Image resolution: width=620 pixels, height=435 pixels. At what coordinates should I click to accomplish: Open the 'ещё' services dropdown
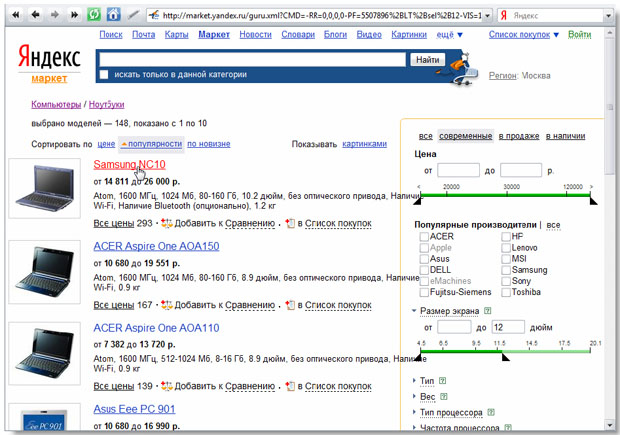click(449, 35)
